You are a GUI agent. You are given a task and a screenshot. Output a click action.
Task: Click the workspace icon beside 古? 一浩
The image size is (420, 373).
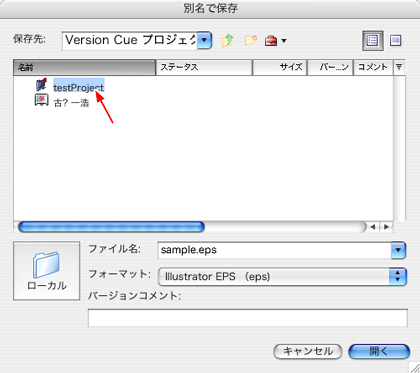tap(42, 100)
